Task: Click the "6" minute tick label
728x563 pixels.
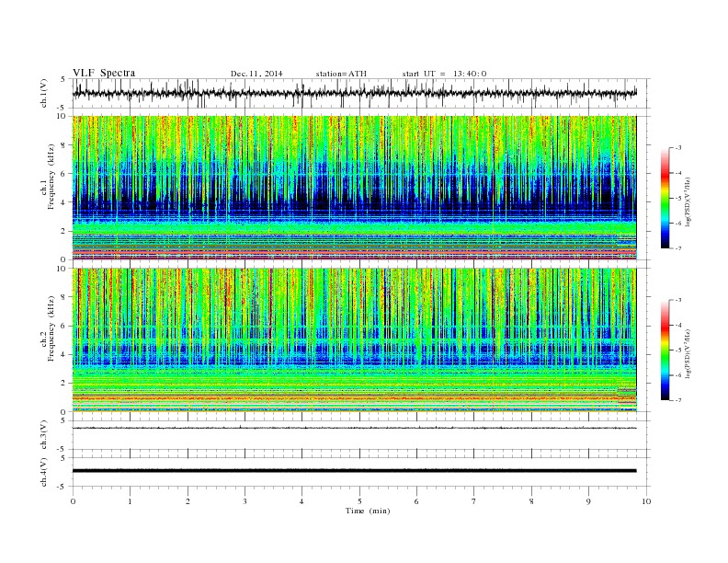Action: [x=416, y=501]
